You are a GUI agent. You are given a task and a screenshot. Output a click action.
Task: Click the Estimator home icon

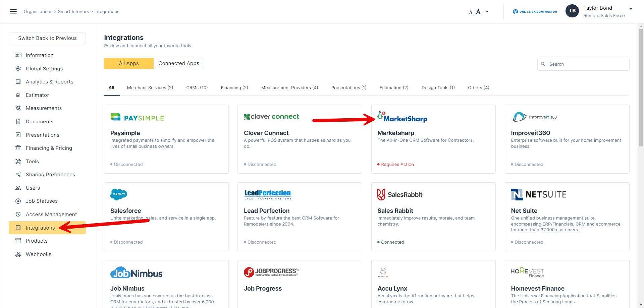pyautogui.click(x=18, y=95)
